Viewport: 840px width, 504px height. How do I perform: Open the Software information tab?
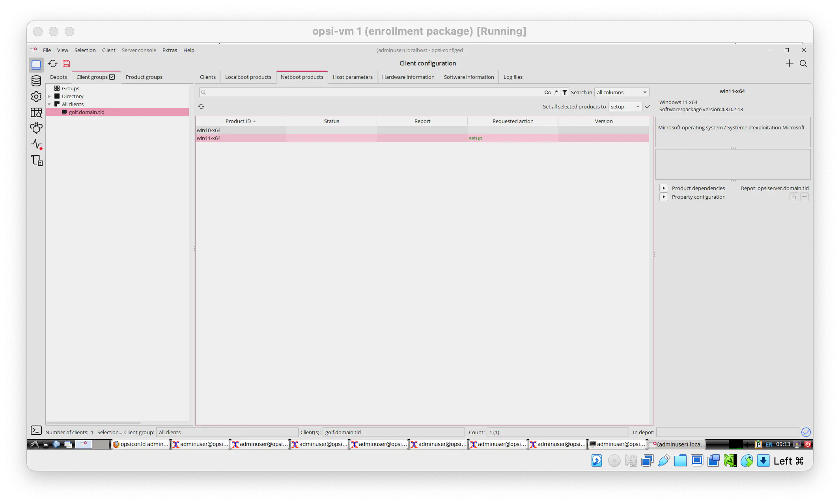point(469,77)
